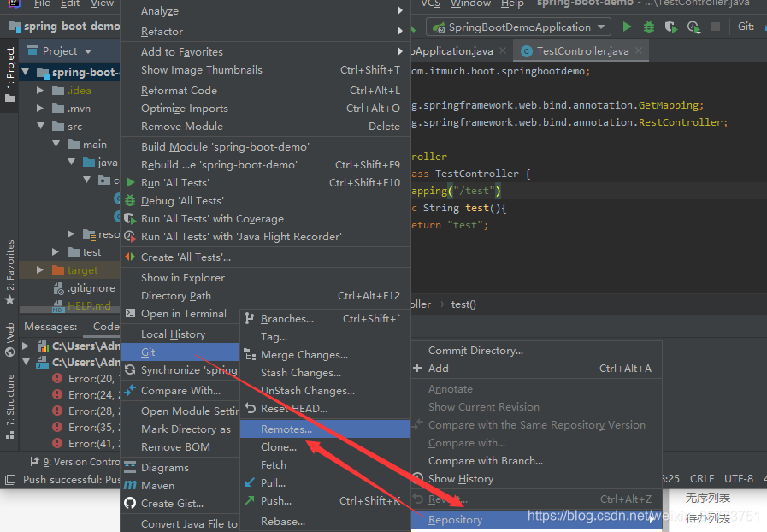Select Show in Explorer
Screen dimensions: 767x532
click(266, 278)
